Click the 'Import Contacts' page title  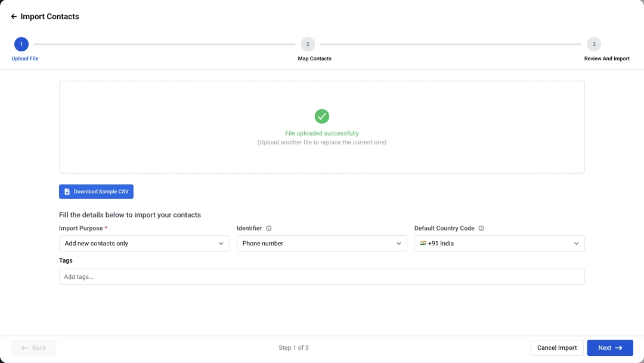[49, 17]
